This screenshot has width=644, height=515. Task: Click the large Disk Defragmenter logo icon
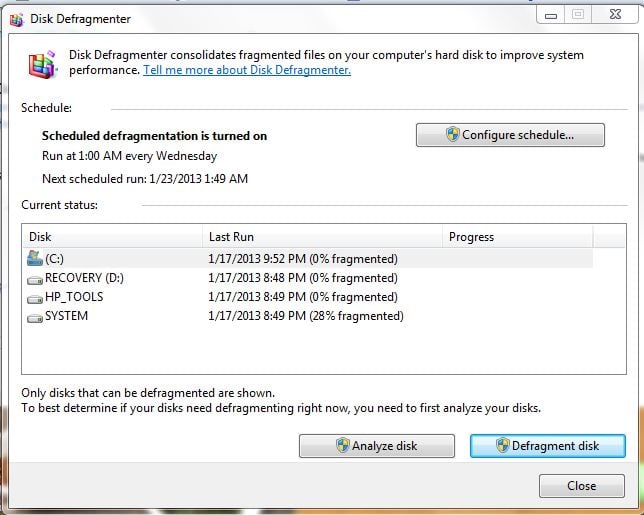(x=42, y=64)
